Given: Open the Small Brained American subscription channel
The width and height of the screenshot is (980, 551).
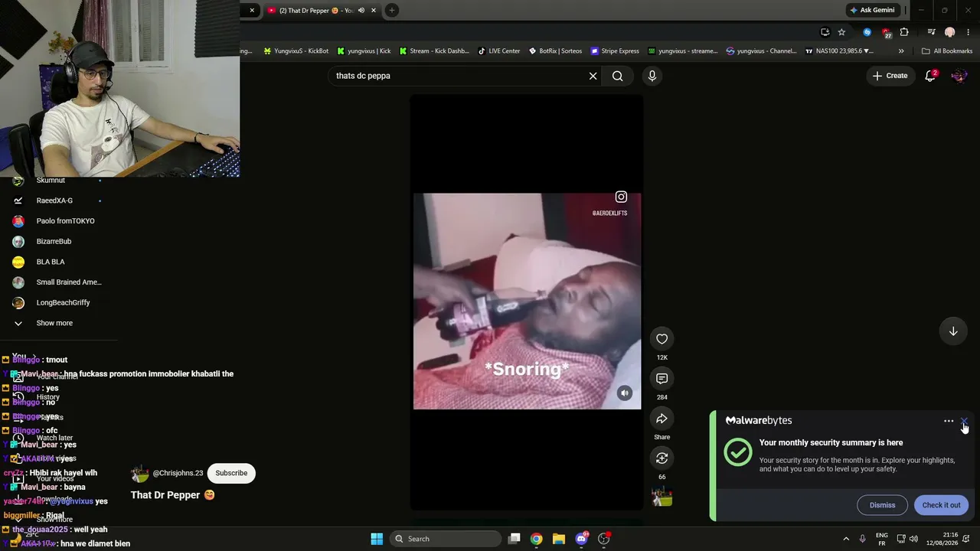Looking at the screenshot, I should 69,282.
